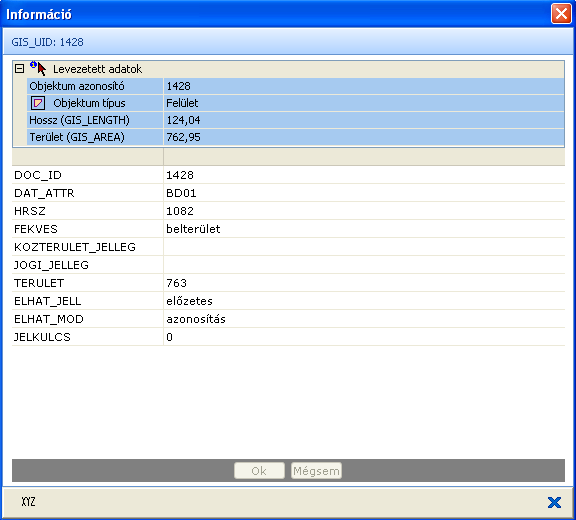This screenshot has height=520, width=576.
Task: Select the Terület (GIS_AREA) label
Action: click(77, 137)
